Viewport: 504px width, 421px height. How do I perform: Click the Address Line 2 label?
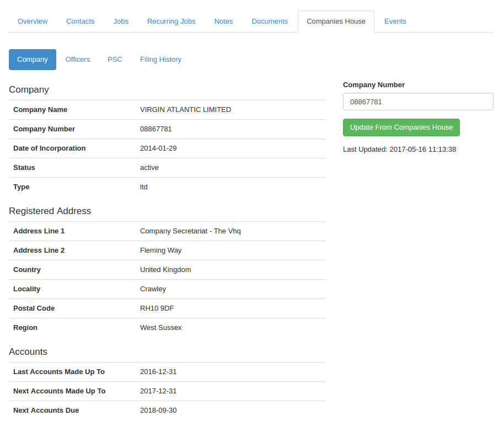[x=39, y=250]
